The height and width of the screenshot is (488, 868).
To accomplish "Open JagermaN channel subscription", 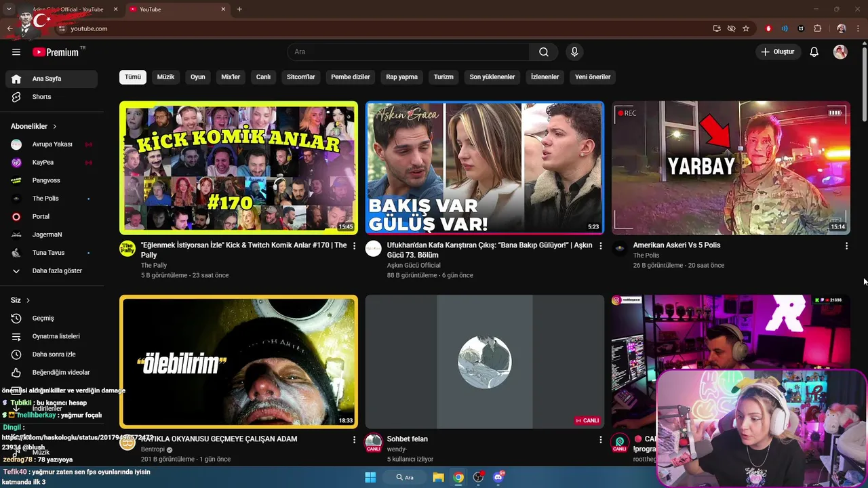I will pos(52,235).
